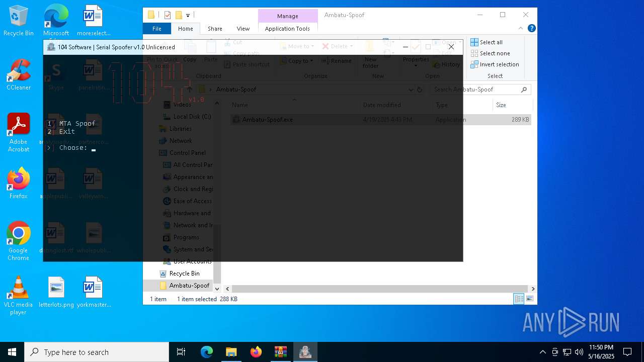This screenshot has width=644, height=362.
Task: Click the taskbar search box
Action: (97, 352)
